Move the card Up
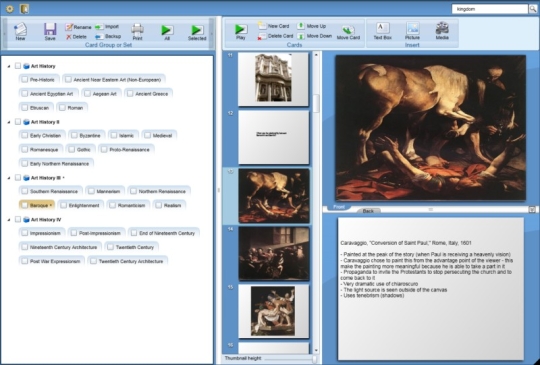 tap(312, 26)
